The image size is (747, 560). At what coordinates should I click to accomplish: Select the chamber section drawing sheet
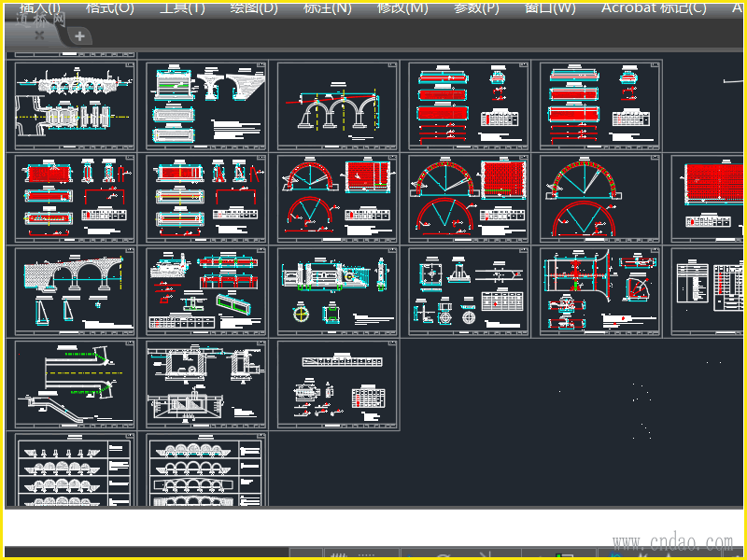point(205,385)
